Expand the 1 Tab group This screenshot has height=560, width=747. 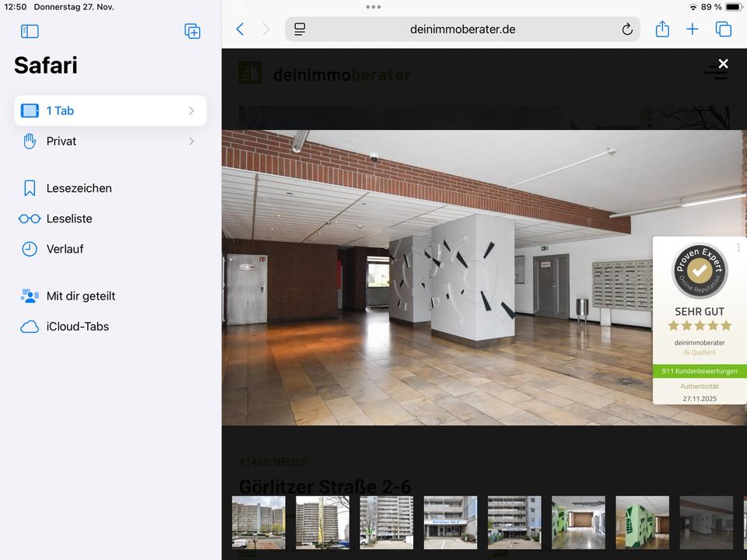click(191, 110)
